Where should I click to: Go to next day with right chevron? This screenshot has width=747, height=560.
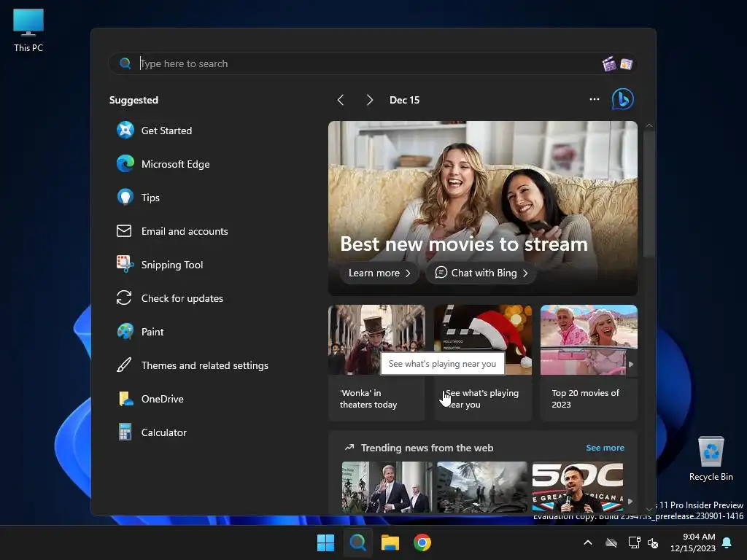click(370, 99)
